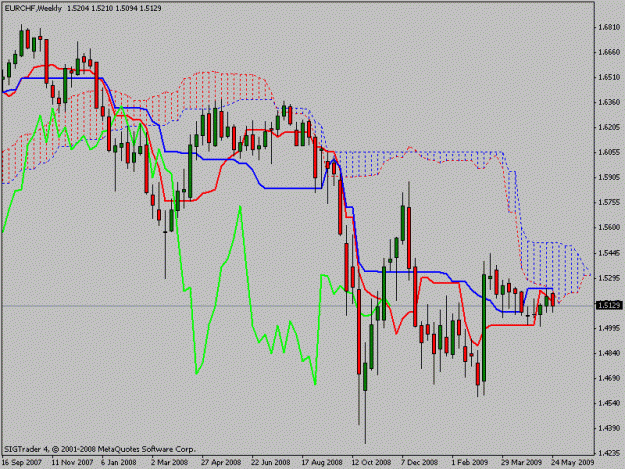
Task: Click the 11 Nov 2007 date label
Action: point(72,462)
